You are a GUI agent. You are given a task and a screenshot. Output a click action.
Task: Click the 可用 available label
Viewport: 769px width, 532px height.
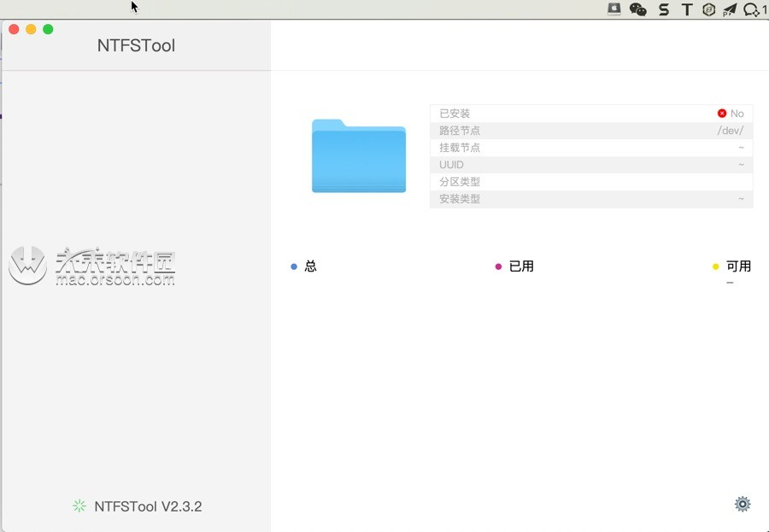tap(738, 266)
